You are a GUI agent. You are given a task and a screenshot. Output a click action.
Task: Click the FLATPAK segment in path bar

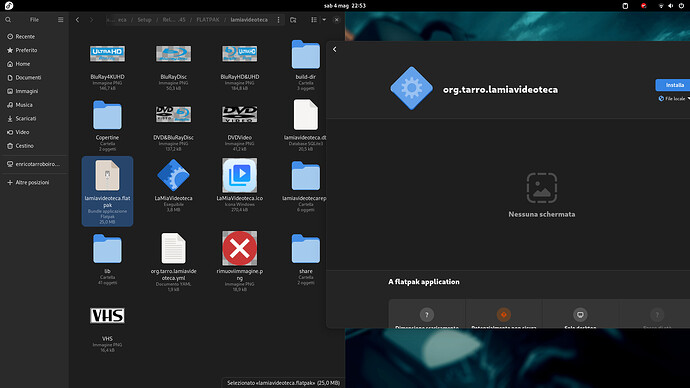coord(208,20)
